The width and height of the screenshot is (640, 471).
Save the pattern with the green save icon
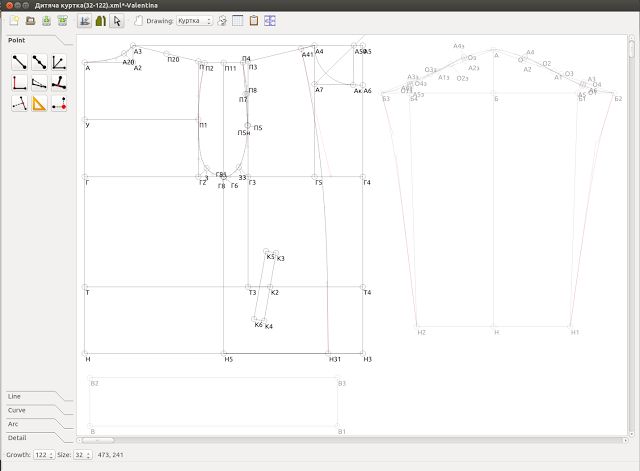point(47,20)
